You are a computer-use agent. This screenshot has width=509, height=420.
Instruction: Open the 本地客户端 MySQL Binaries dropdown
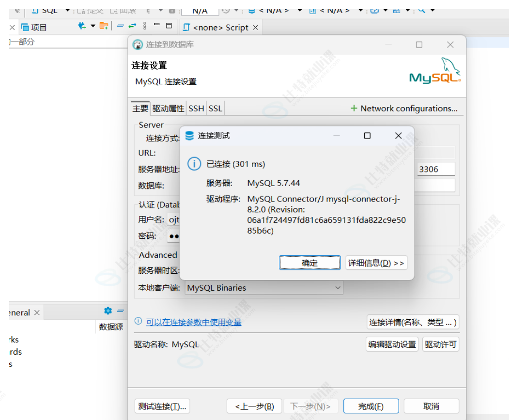[x=264, y=288]
